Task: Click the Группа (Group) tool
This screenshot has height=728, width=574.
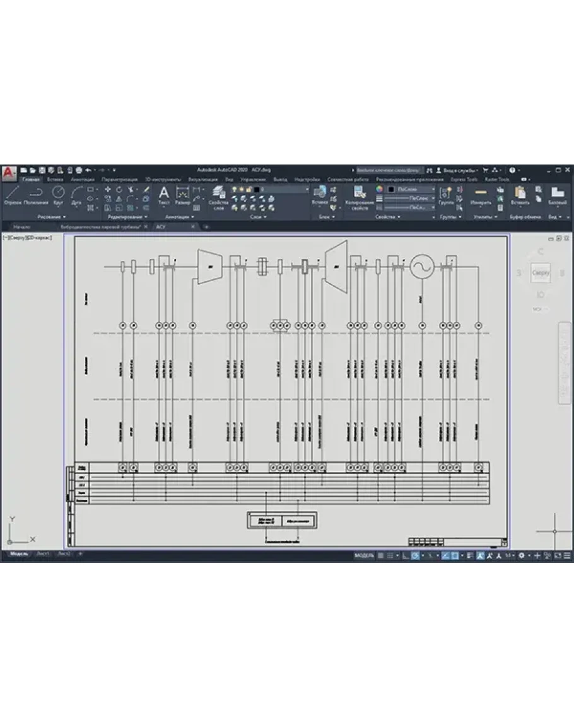Action: click(x=446, y=194)
